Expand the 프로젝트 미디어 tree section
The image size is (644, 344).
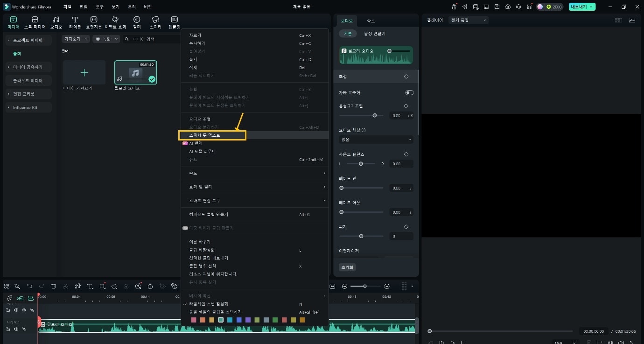(x=28, y=40)
